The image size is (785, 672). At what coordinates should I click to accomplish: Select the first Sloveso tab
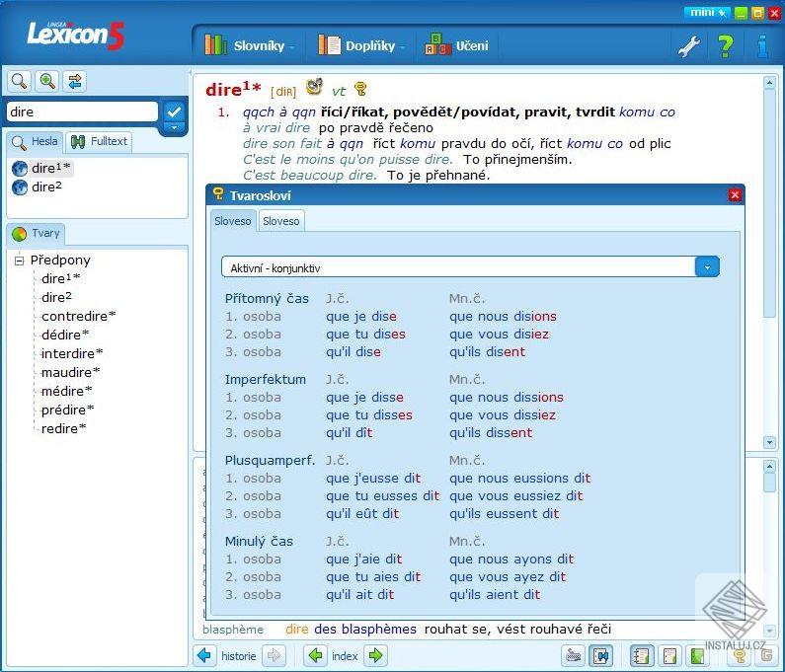click(x=233, y=221)
